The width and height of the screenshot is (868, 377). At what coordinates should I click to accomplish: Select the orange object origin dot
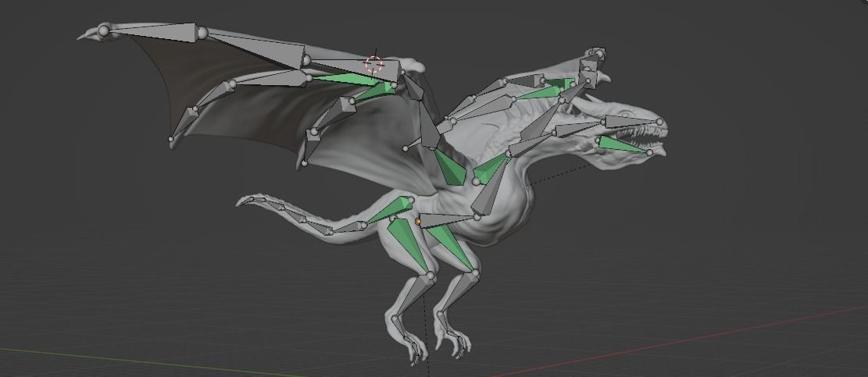click(x=418, y=222)
